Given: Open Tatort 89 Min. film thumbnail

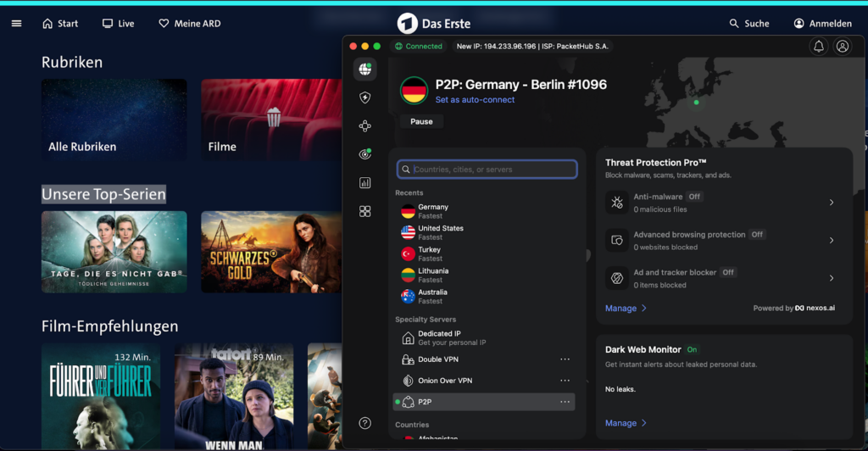Looking at the screenshot, I should 234,396.
